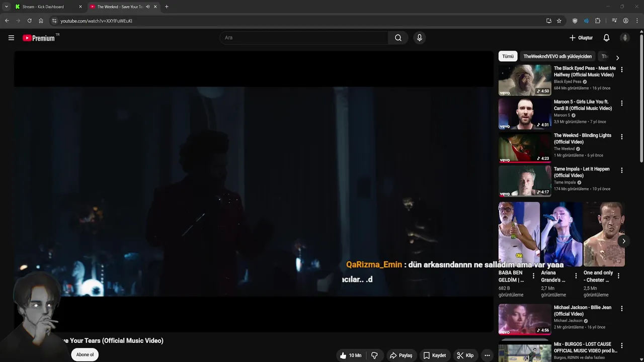Open a new browser tab
The height and width of the screenshot is (362, 644).
[x=167, y=7]
